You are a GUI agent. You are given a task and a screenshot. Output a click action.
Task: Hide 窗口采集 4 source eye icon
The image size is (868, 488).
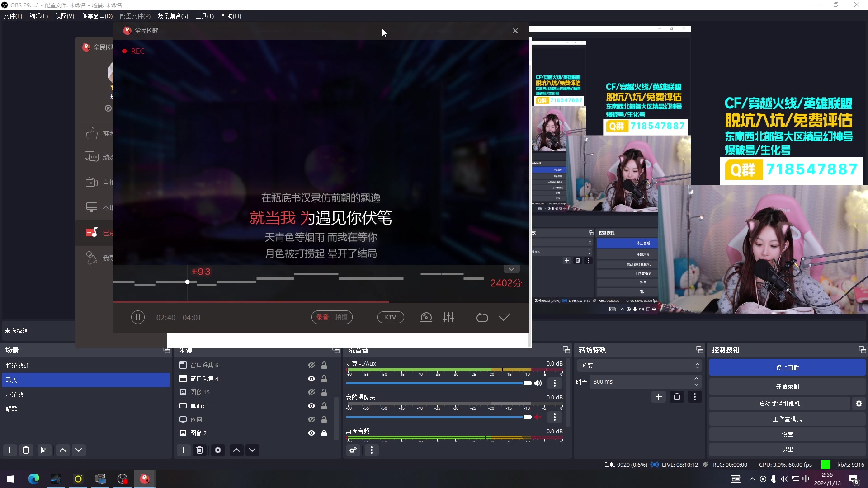click(311, 379)
